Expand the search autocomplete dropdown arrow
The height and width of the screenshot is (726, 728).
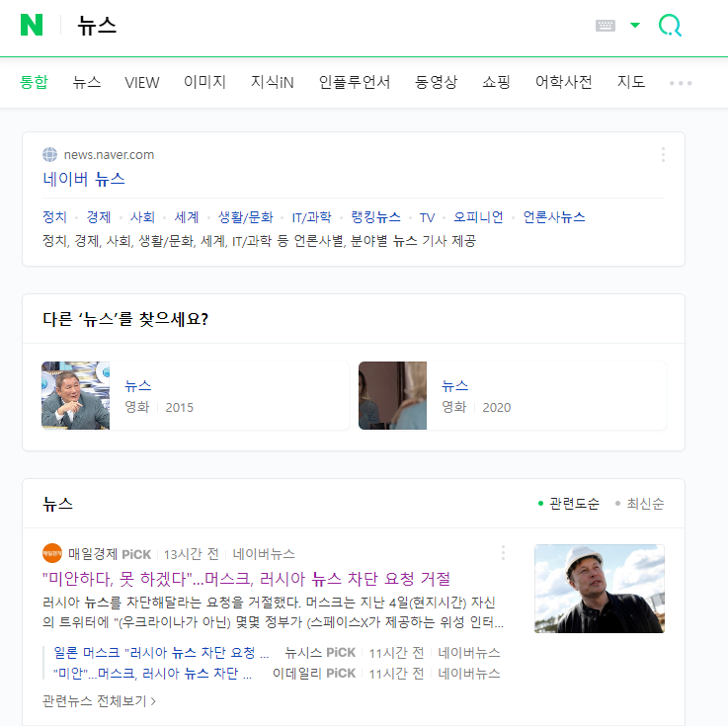(635, 25)
